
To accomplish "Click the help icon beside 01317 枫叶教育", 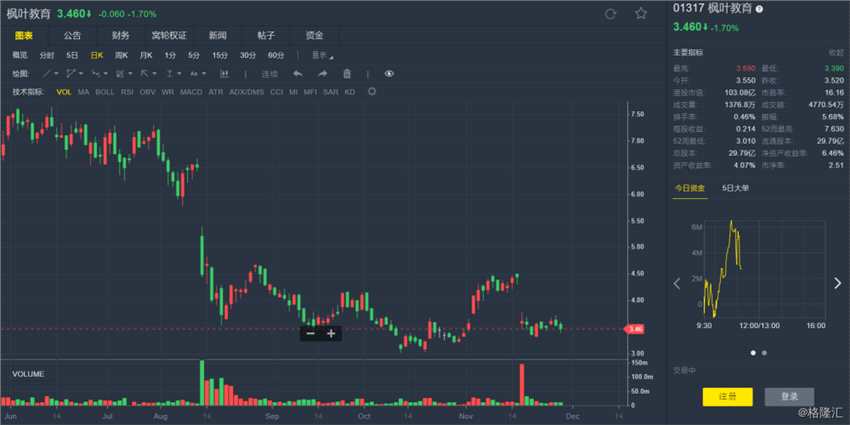I will [759, 9].
